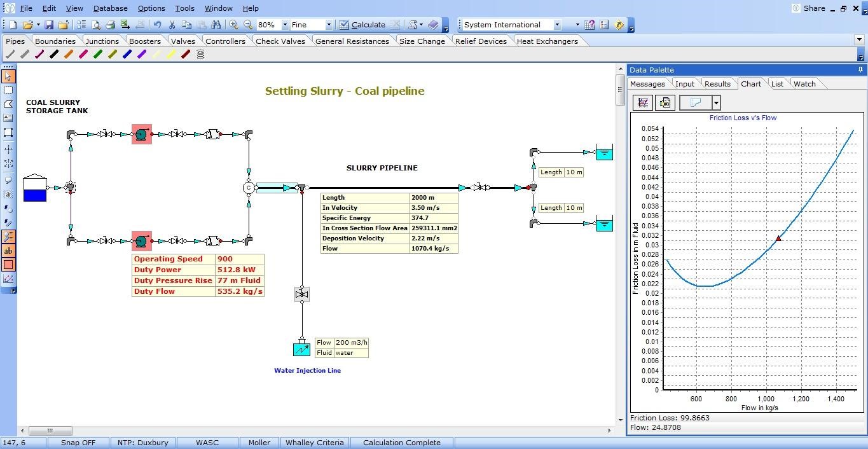Toggle Snap OFF in the status bar
This screenshot has height=449, width=868.
point(78,442)
